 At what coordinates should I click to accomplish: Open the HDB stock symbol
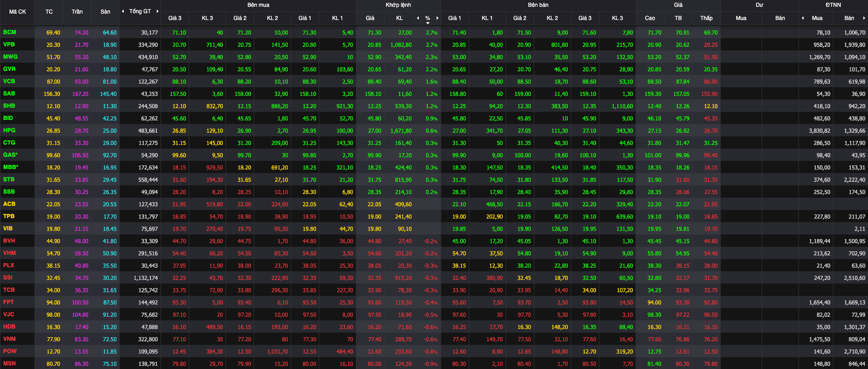(9, 327)
